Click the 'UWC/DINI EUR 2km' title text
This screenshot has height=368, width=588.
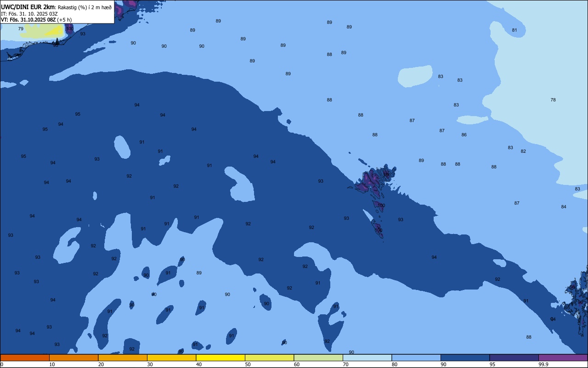[x=28, y=7]
